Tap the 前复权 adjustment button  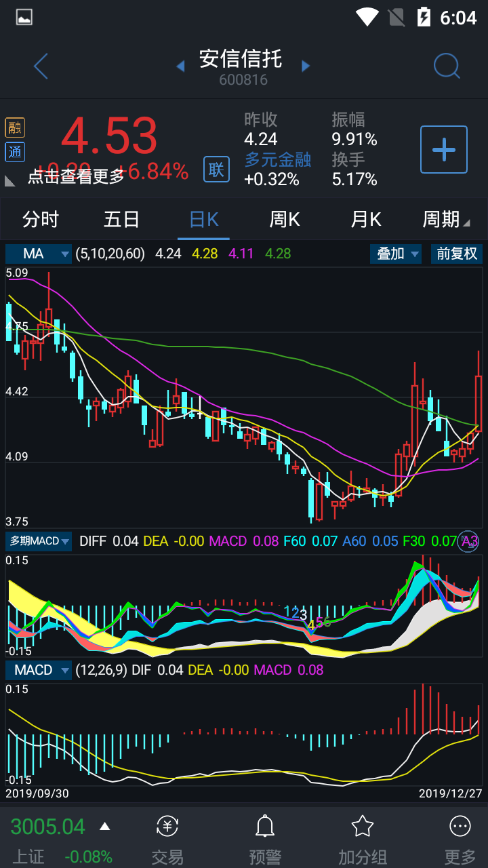pos(456,254)
